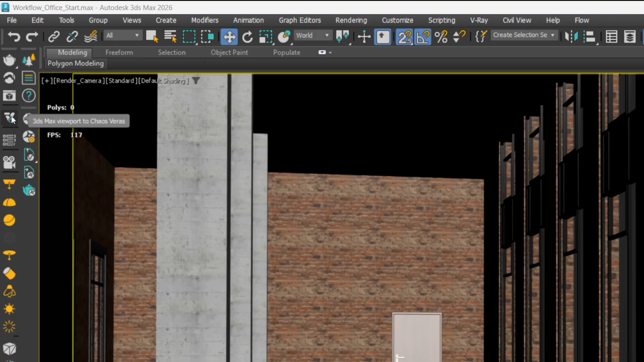Open the Civil View menu
The height and width of the screenshot is (362, 644).
coord(517,20)
